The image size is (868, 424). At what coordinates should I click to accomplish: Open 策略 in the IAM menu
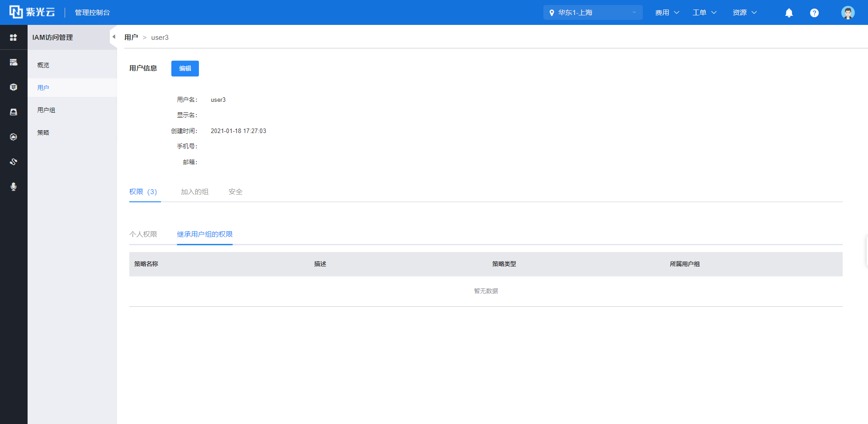pos(43,133)
